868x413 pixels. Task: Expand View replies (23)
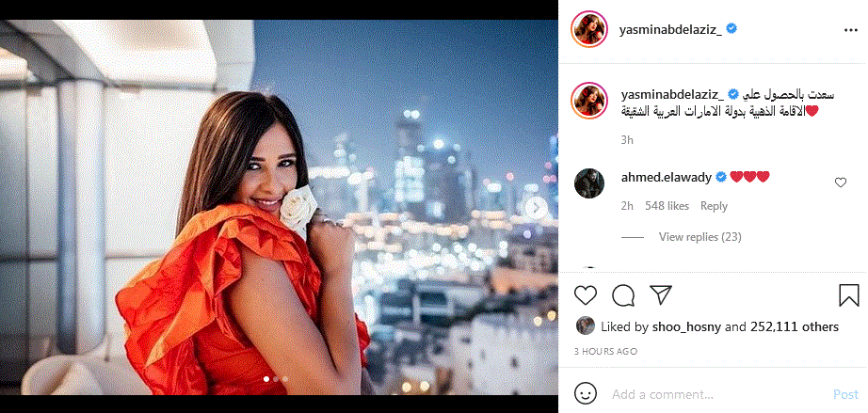click(699, 237)
